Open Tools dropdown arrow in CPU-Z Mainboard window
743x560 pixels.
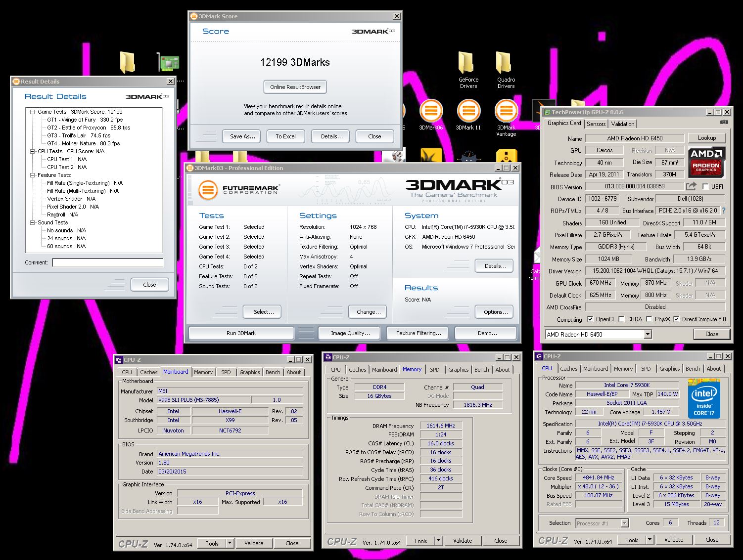(230, 543)
